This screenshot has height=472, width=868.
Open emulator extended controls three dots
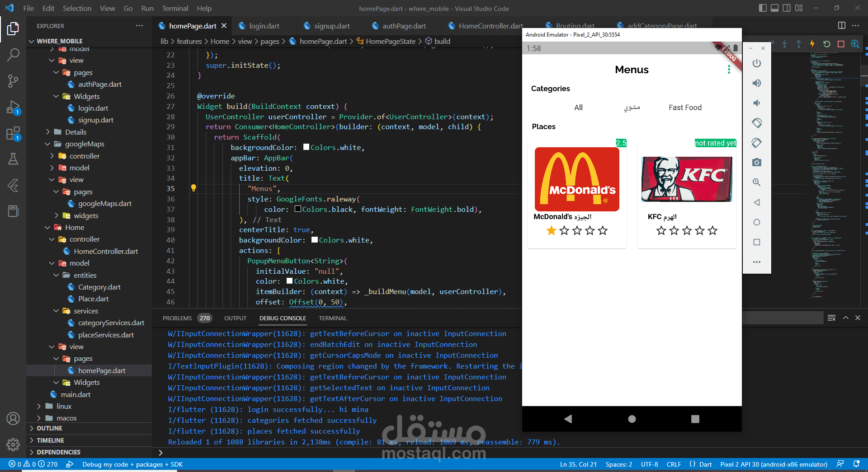pyautogui.click(x=757, y=262)
